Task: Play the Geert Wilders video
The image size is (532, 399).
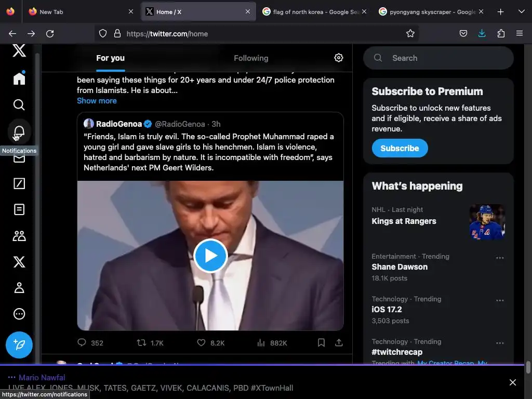Action: tap(210, 256)
